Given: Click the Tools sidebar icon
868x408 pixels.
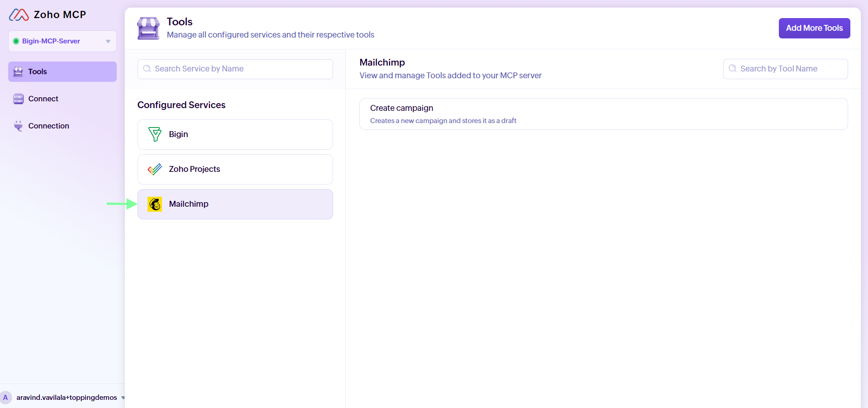Looking at the screenshot, I should (18, 72).
